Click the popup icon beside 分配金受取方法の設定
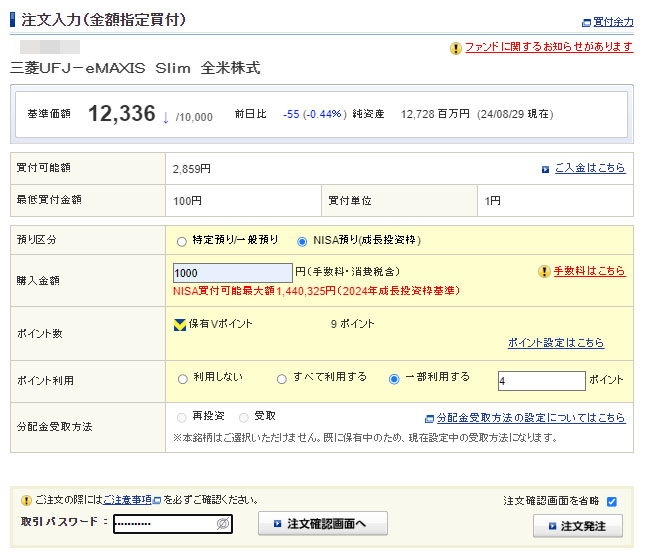The image size is (645, 559). tap(429, 418)
